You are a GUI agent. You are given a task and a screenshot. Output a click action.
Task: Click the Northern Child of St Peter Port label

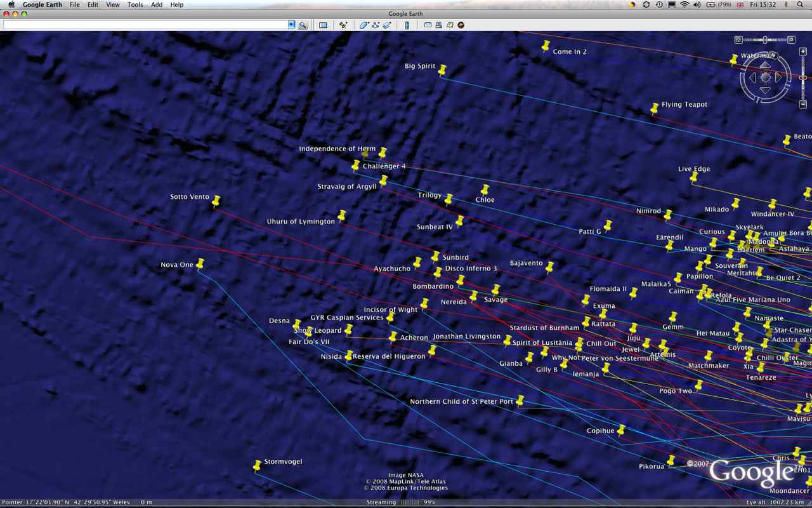[461, 401]
